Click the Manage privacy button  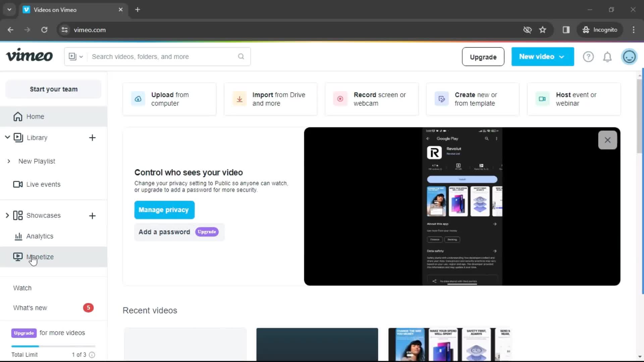(x=164, y=209)
